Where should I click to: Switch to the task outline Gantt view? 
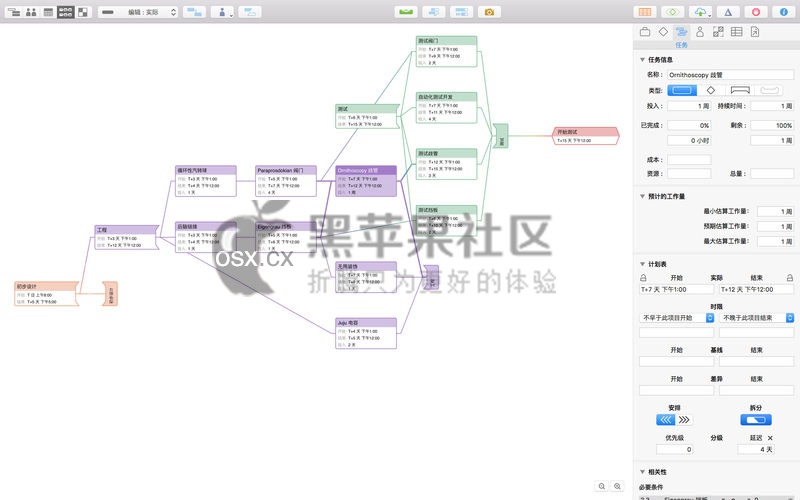coord(14,12)
